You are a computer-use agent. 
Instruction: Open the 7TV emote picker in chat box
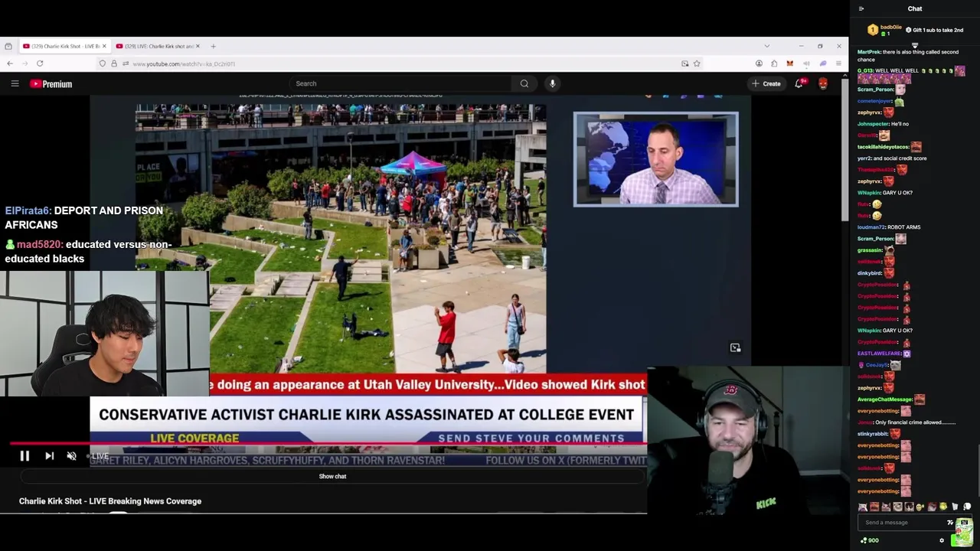coord(950,523)
